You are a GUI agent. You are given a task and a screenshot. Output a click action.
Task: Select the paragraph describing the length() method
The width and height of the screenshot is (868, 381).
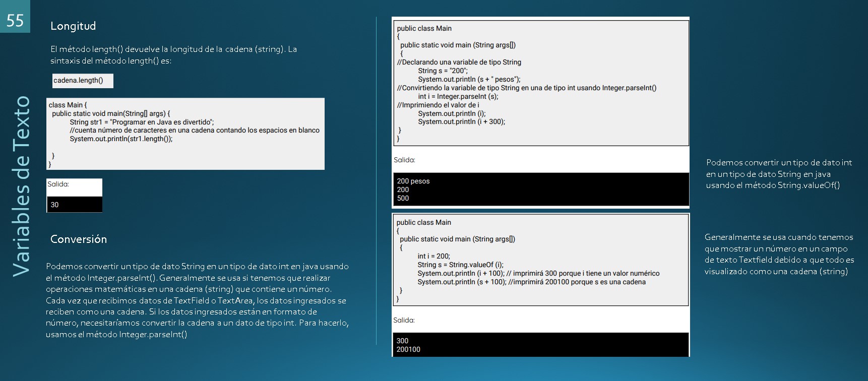tap(173, 55)
